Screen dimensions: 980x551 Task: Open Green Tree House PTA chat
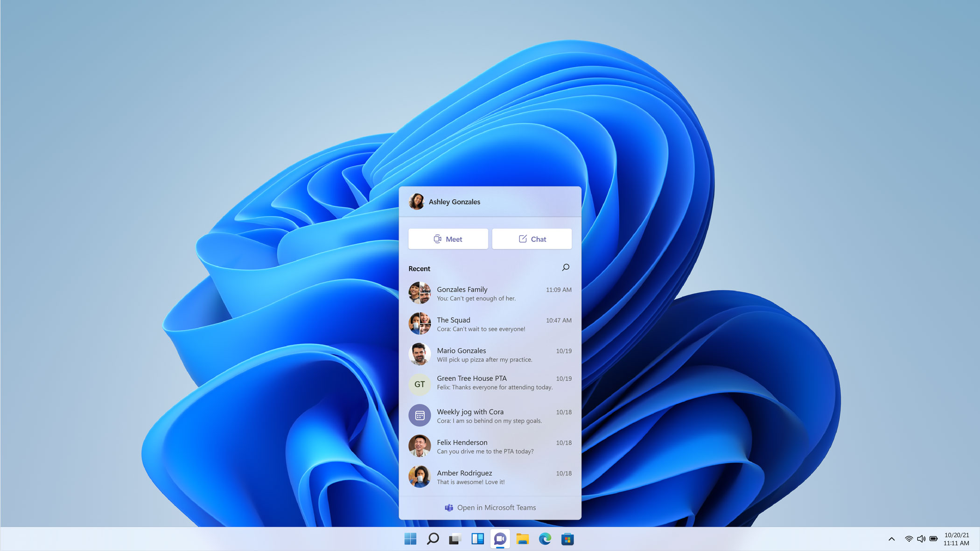pyautogui.click(x=490, y=382)
